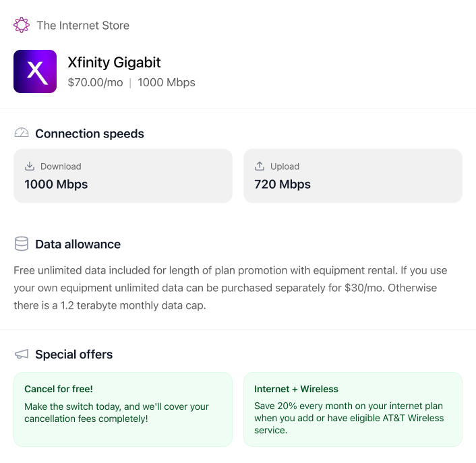Open the Upload 720 Mbps card
Viewport: 476px width, 463px height.
pos(353,176)
